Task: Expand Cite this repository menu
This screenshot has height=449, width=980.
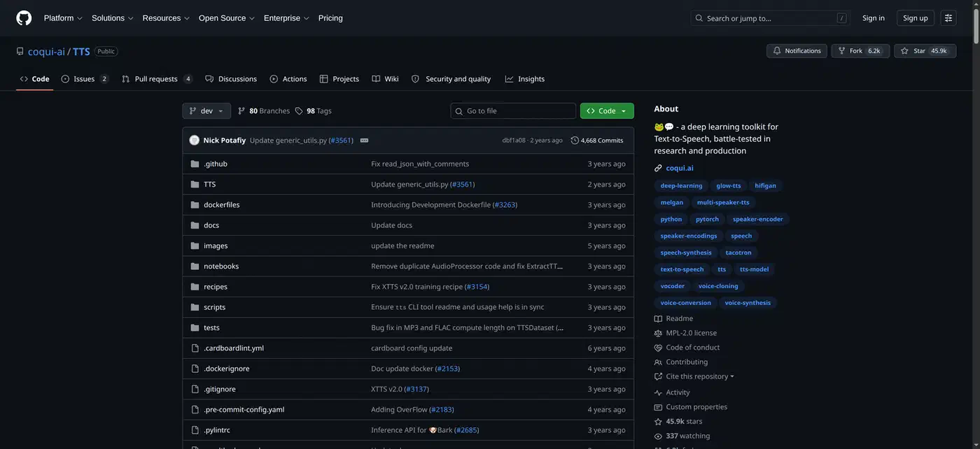Action: (694, 376)
